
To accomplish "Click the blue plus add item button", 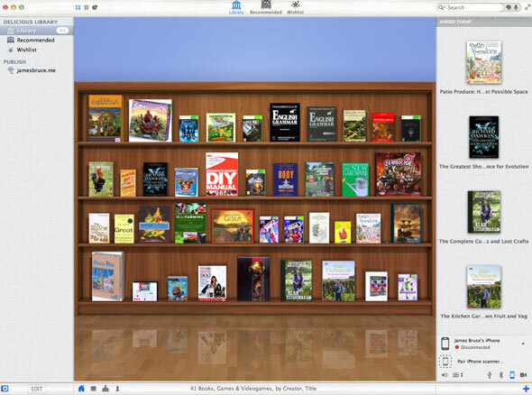I will tap(526, 388).
